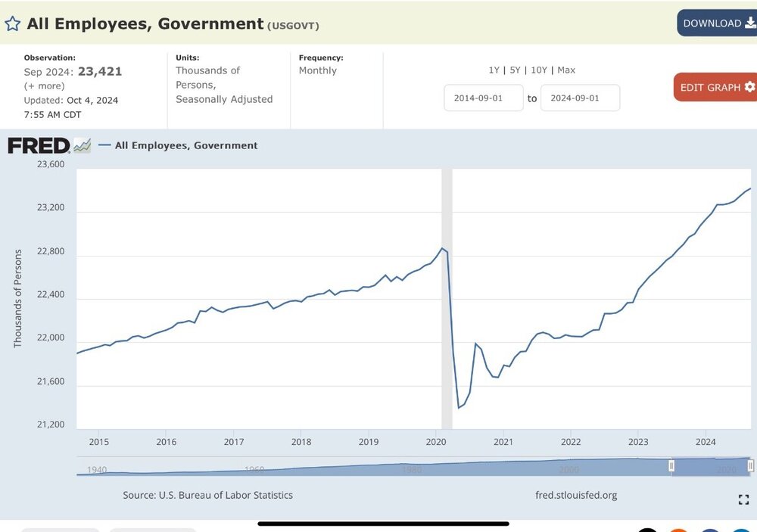Screen dimensions: 757x532
Task: Click the 2015 x-axis label
Action: [99, 442]
